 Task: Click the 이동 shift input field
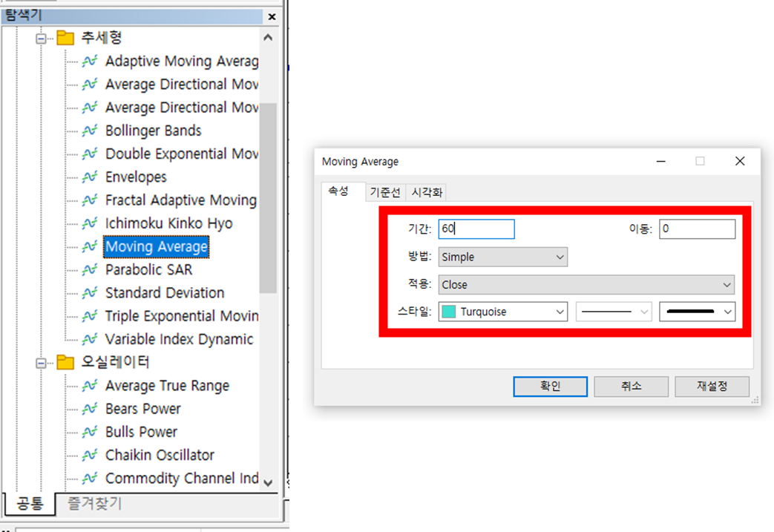pos(697,229)
